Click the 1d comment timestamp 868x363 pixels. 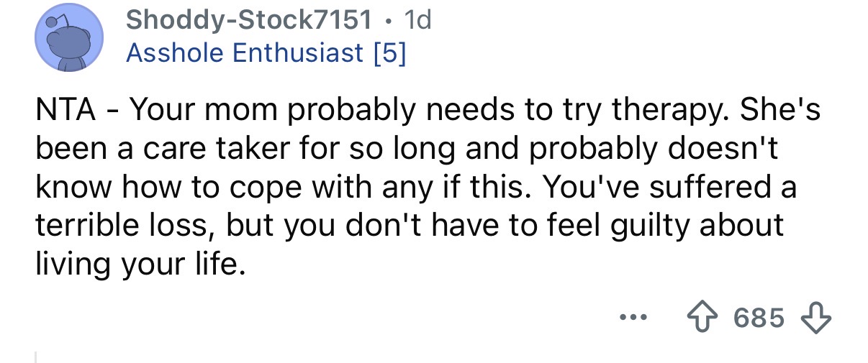click(x=417, y=19)
